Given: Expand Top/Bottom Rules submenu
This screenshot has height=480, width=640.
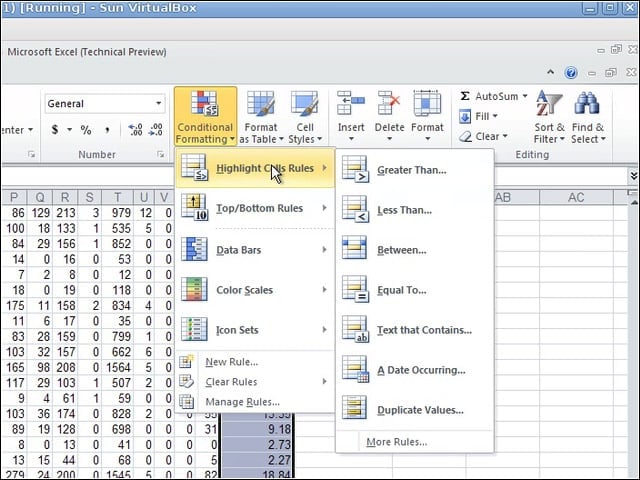Looking at the screenshot, I should [255, 208].
